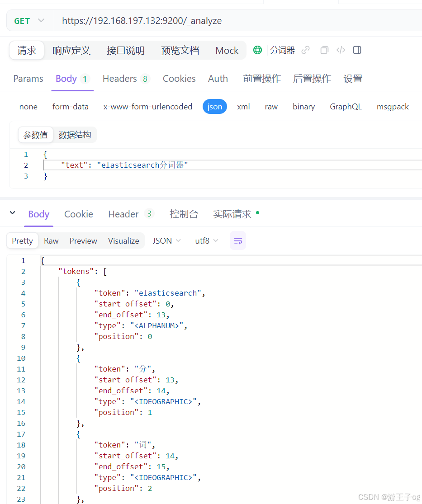Open the utf8 encoding dropdown
Image resolution: width=422 pixels, height=504 pixels.
(206, 240)
